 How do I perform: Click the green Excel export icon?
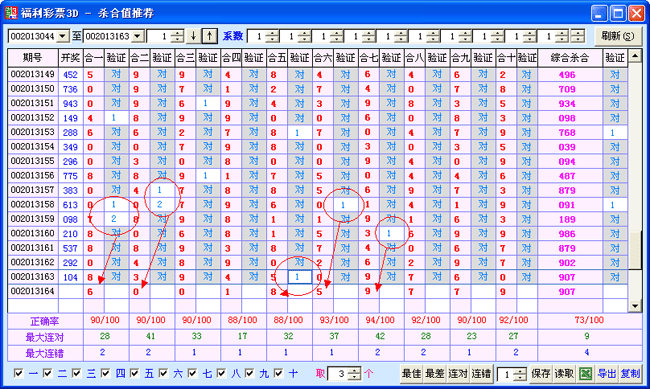pyautogui.click(x=585, y=374)
